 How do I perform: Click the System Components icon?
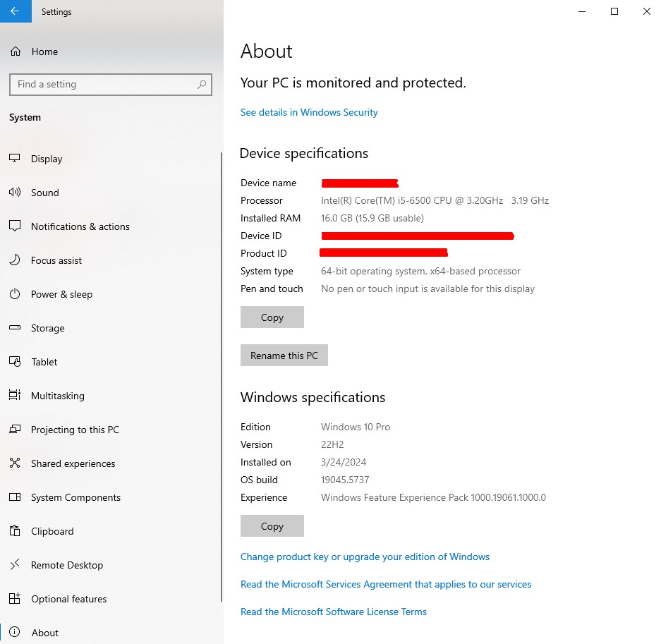[x=15, y=497]
